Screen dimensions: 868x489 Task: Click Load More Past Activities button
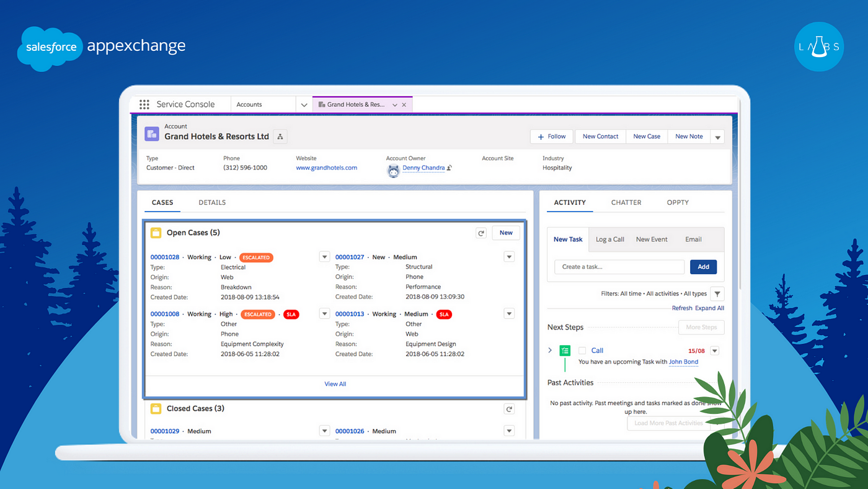(x=668, y=423)
